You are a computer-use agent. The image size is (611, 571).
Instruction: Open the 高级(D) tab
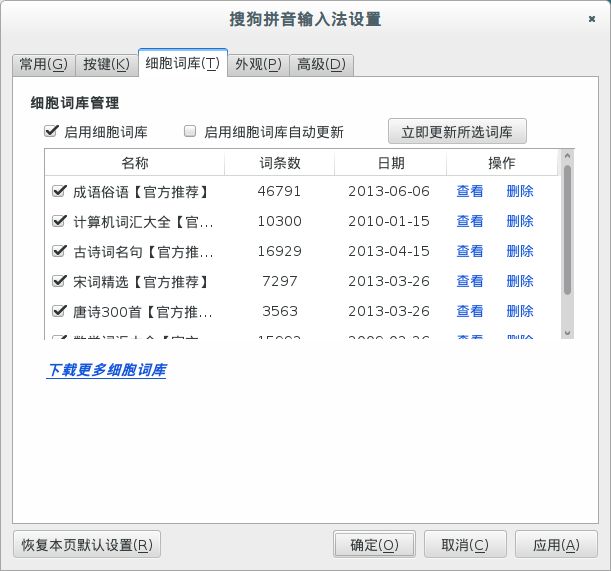(x=321, y=64)
